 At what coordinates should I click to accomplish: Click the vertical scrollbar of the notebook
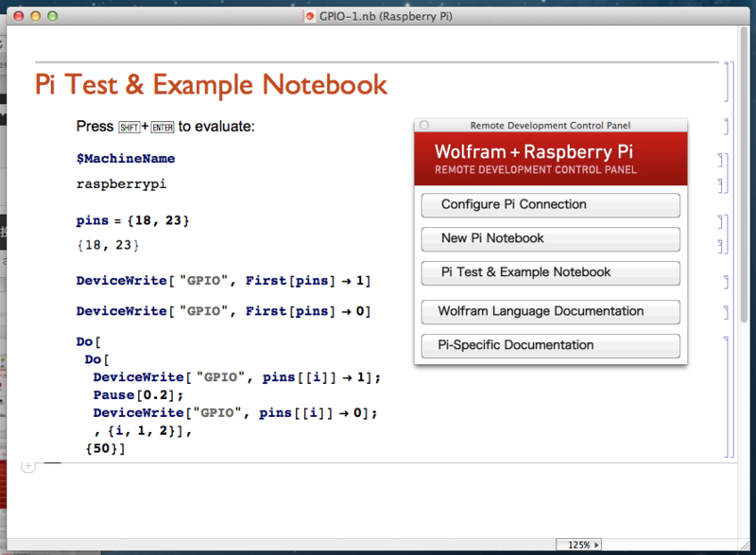(x=745, y=174)
